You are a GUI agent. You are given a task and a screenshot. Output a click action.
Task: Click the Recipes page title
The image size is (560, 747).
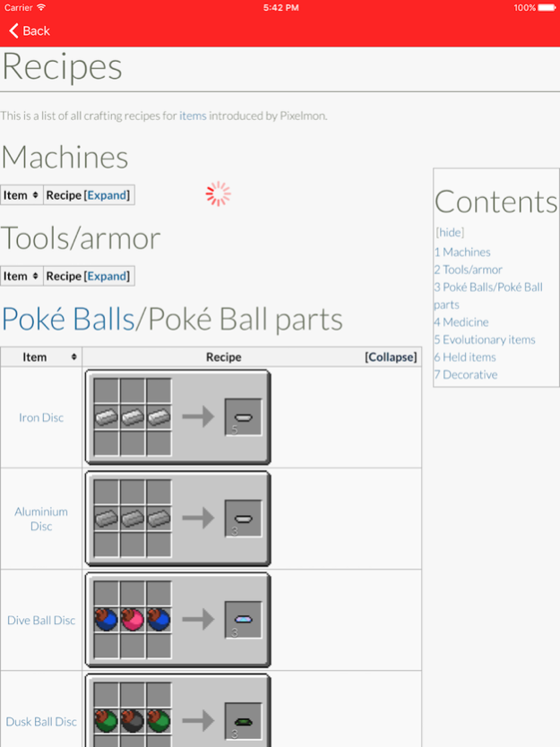point(63,67)
